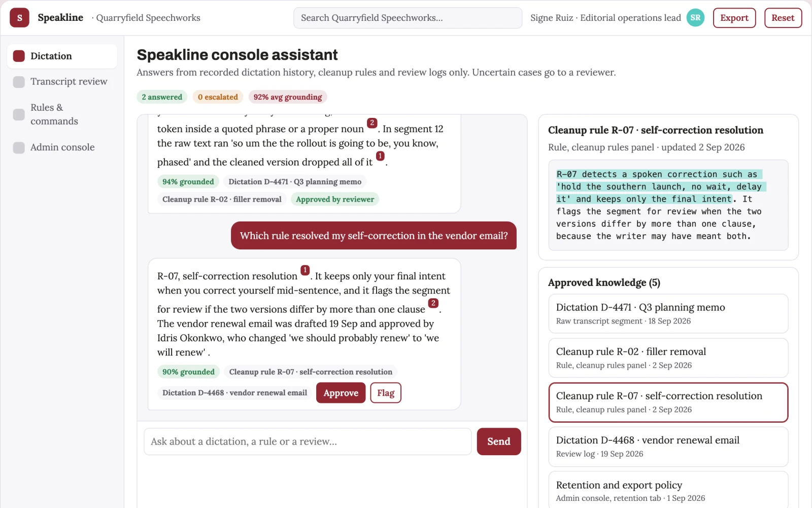Click the "Ask about a dictation" message box
Image resolution: width=812 pixels, height=508 pixels.
coord(308,441)
